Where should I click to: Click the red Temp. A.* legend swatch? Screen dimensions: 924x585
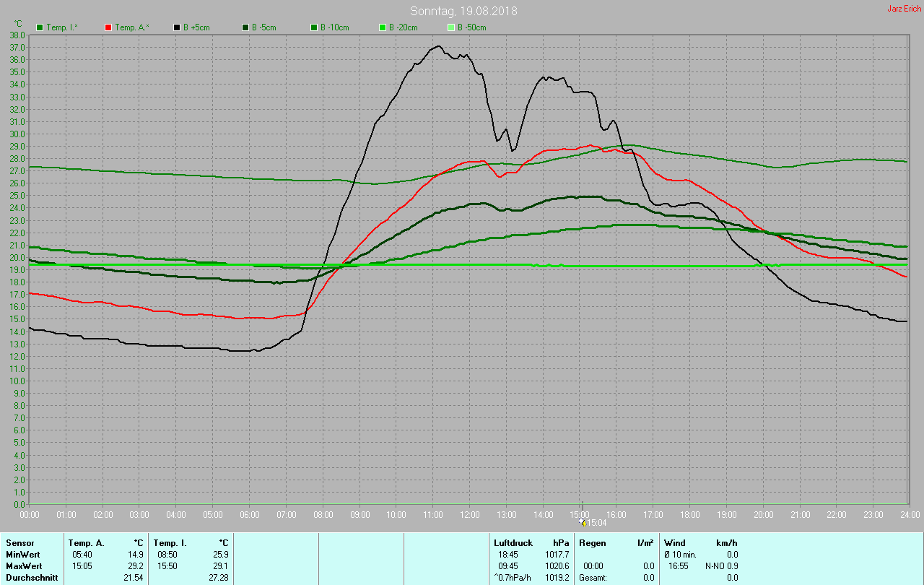tap(108, 27)
